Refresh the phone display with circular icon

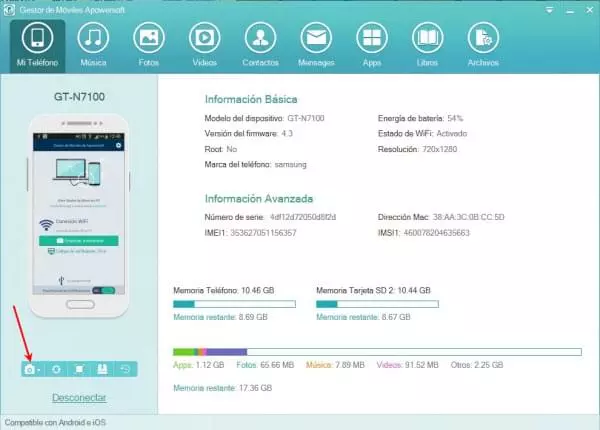tap(56, 369)
